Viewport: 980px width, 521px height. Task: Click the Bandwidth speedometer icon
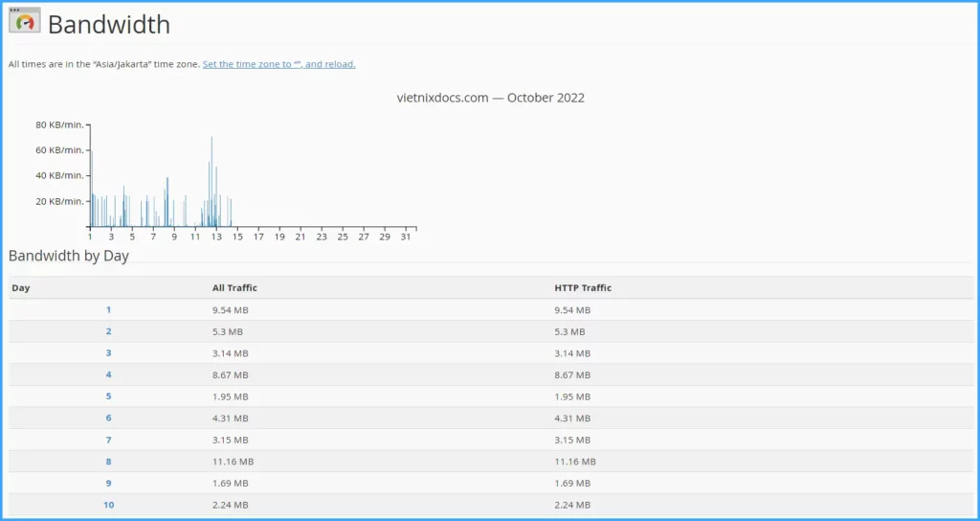[x=25, y=22]
